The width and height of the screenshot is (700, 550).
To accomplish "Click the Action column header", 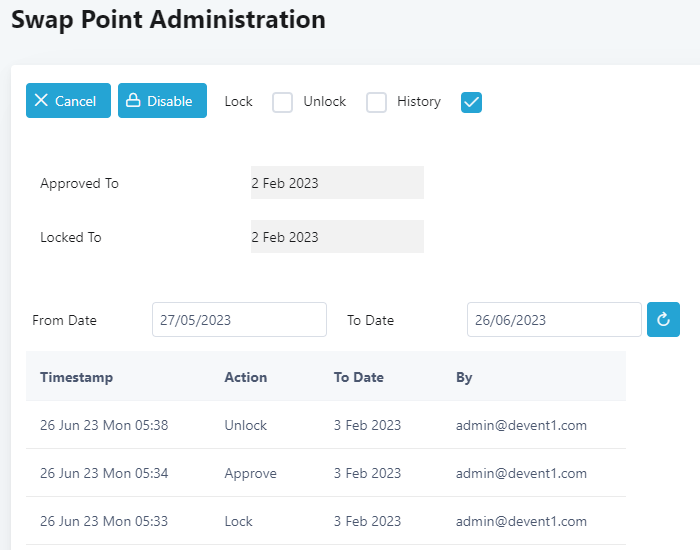I will 245,377.
